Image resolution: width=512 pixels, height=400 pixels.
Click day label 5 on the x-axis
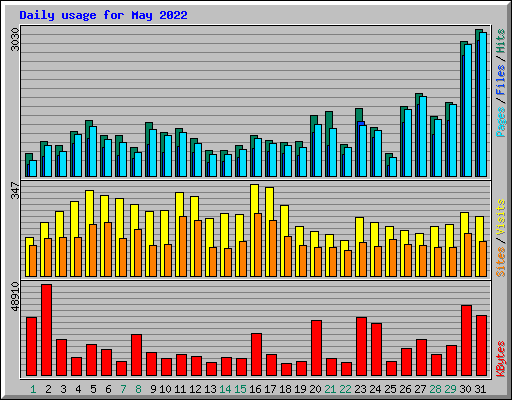click(93, 389)
